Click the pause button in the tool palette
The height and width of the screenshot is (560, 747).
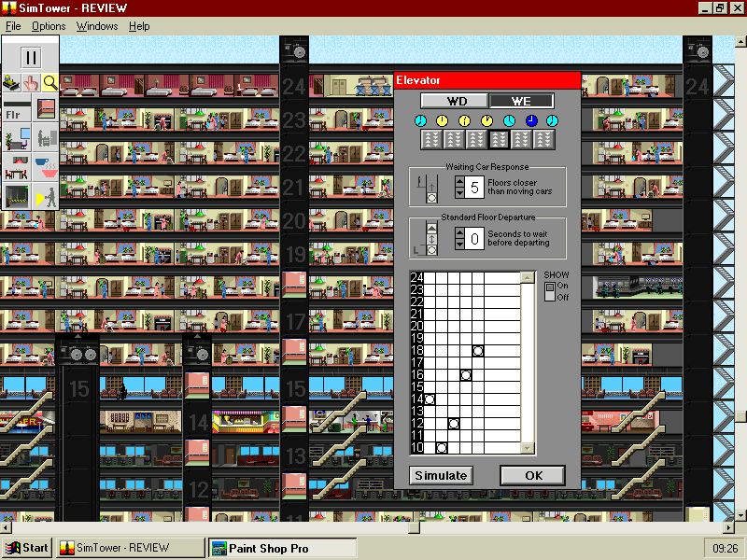[x=31, y=58]
